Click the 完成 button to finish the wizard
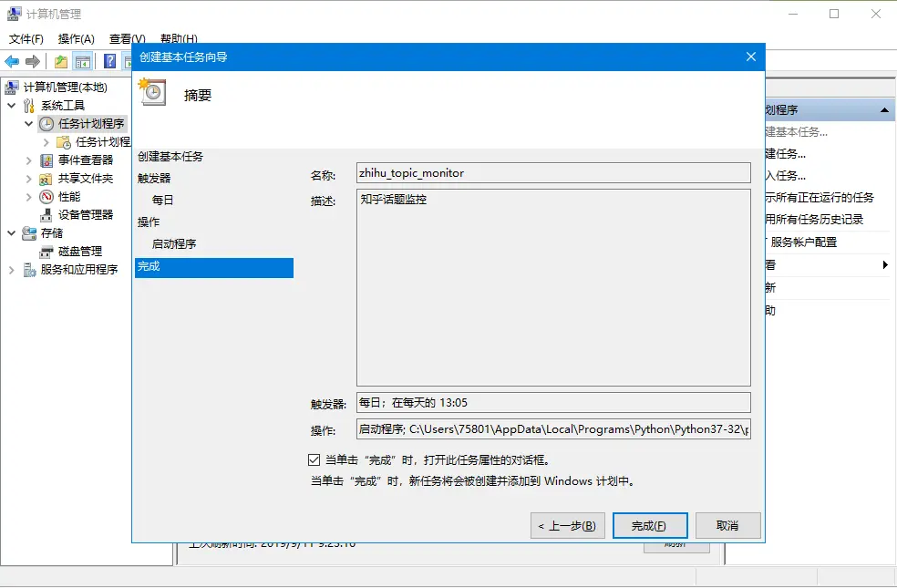897x588 pixels. pyautogui.click(x=649, y=525)
